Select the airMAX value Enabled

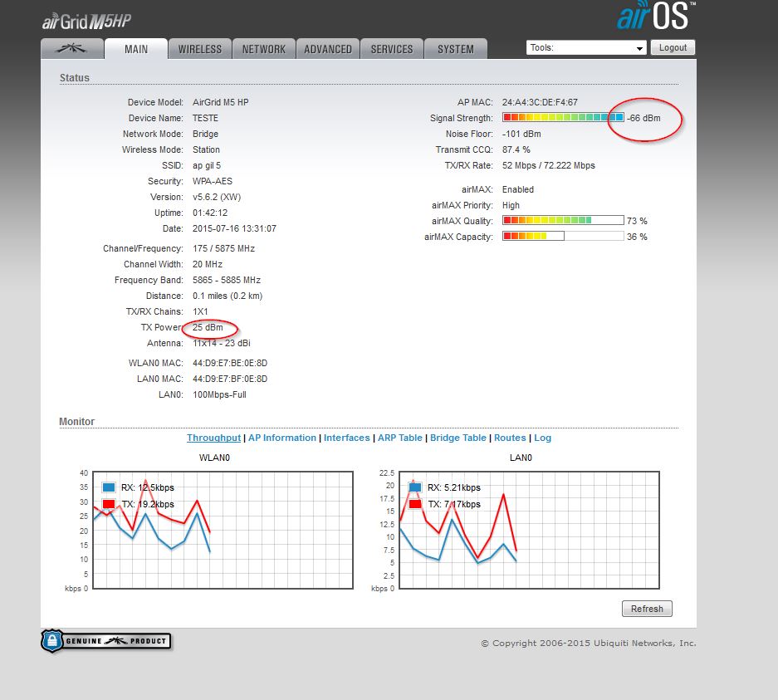click(x=518, y=189)
